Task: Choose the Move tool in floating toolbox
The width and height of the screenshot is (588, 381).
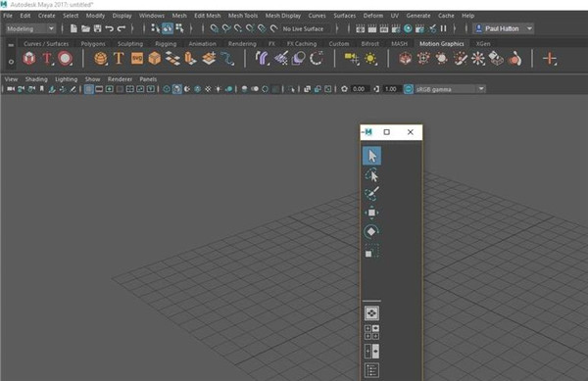Action: pyautogui.click(x=371, y=213)
